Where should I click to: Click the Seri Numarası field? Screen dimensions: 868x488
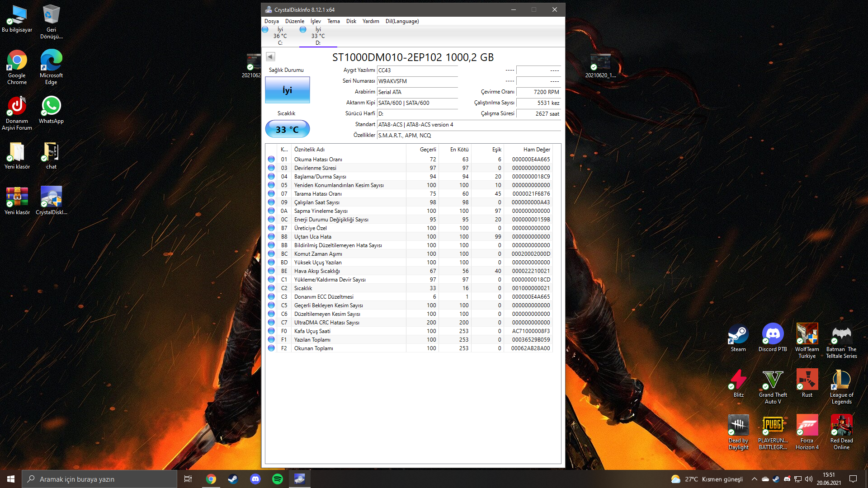(417, 81)
